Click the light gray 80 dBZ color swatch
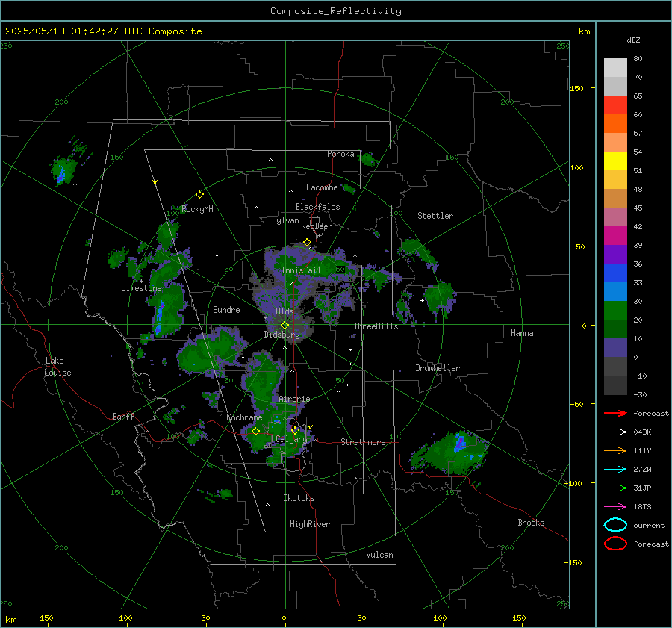672x628 pixels. click(x=615, y=67)
